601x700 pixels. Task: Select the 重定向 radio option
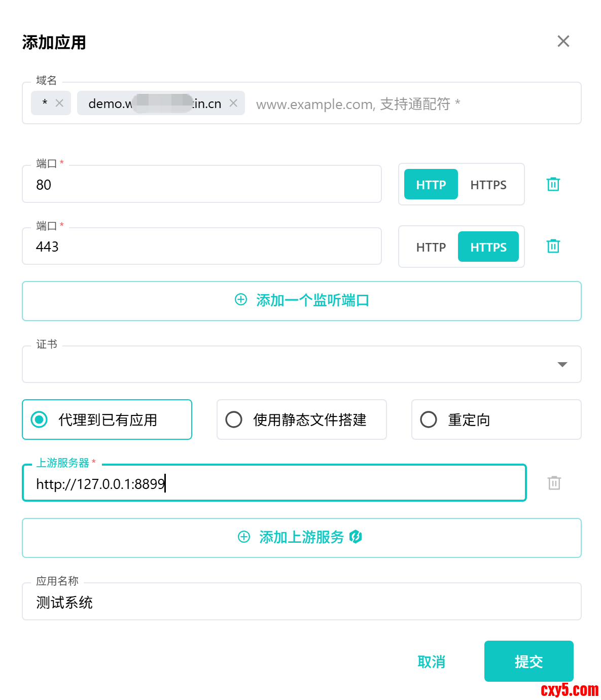coord(429,419)
